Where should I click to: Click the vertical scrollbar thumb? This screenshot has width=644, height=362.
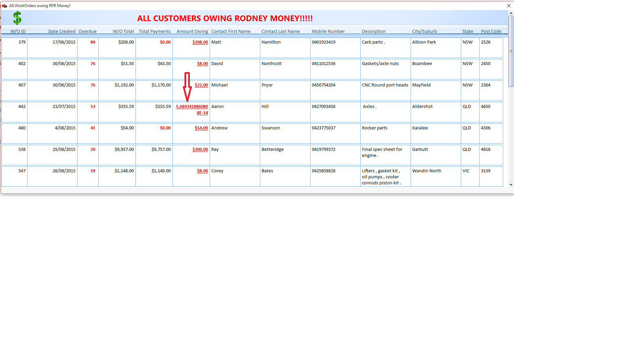point(511,51)
